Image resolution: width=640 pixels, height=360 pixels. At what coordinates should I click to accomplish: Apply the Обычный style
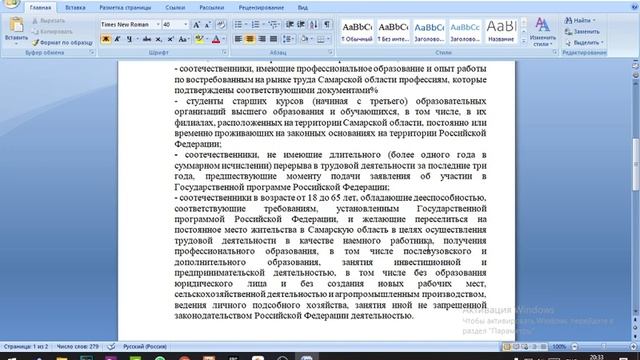tap(357, 31)
